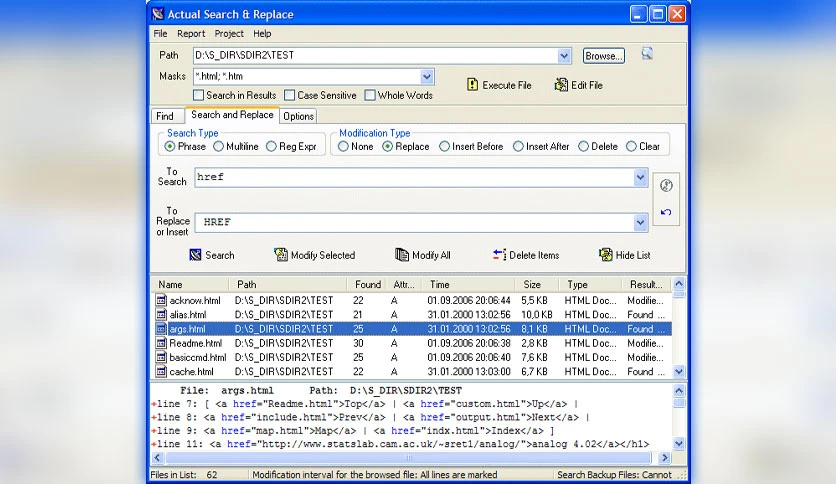Select the Replace modification type

pos(388,146)
